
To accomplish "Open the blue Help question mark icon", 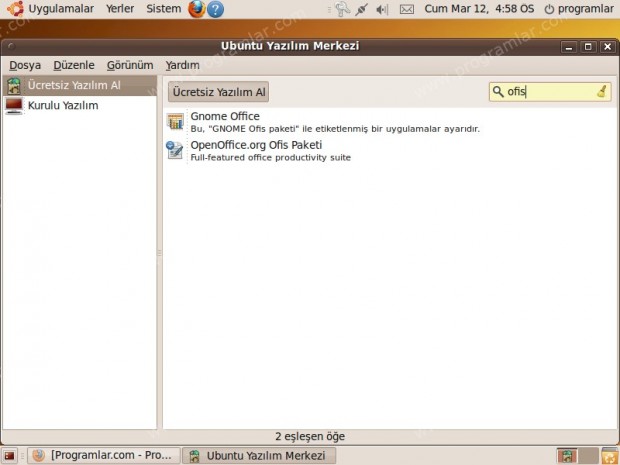I will (x=215, y=9).
